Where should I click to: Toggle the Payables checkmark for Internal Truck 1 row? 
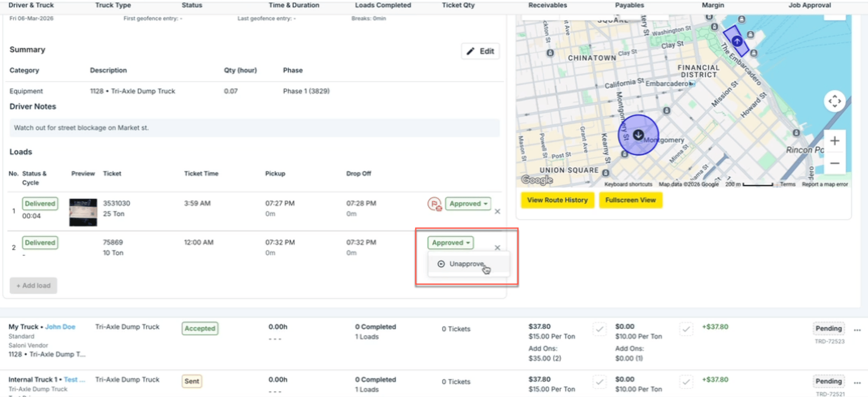[686, 382]
